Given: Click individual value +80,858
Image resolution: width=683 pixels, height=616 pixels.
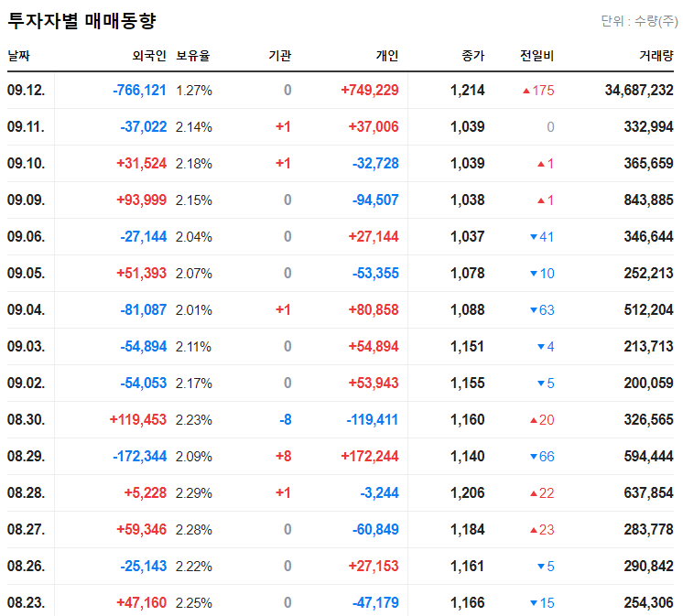Looking at the screenshot, I should tap(374, 309).
